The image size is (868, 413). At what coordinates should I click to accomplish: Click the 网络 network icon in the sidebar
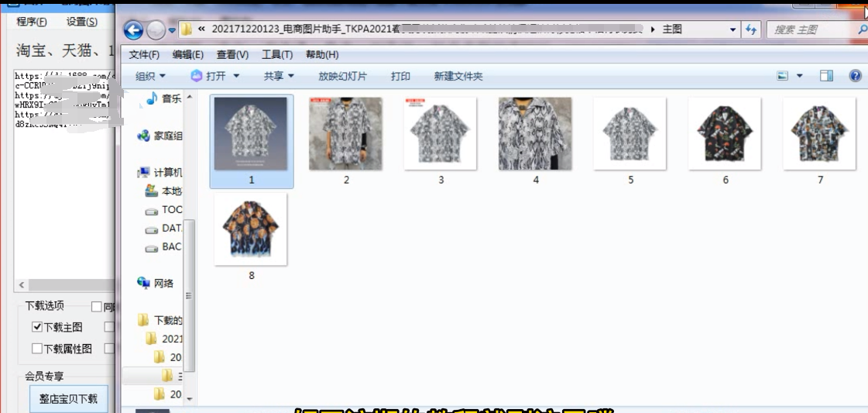143,283
